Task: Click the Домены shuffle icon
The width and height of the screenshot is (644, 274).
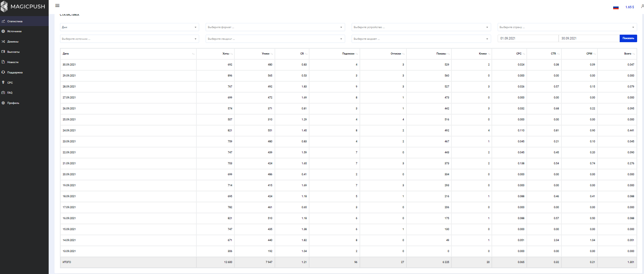Action: pos(3,41)
